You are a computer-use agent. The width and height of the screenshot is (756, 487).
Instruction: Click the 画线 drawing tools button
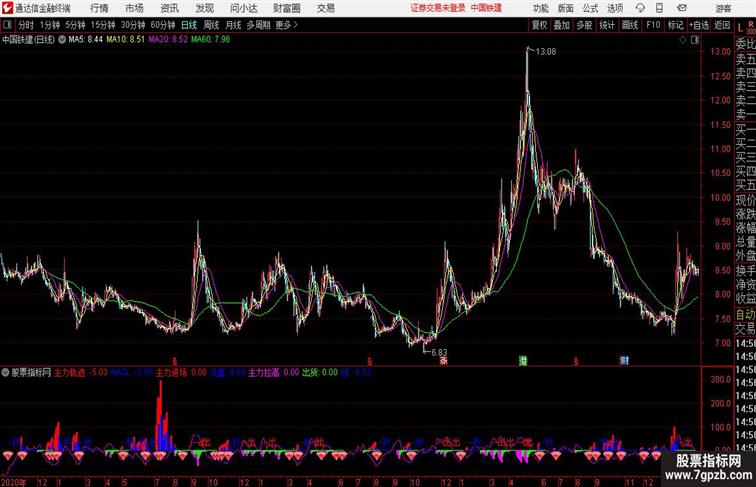[x=630, y=25]
